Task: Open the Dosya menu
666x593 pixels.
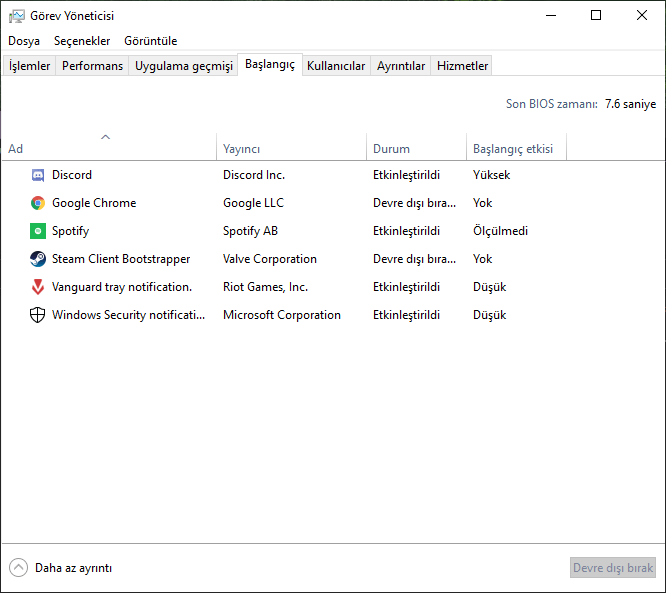Action: click(24, 41)
